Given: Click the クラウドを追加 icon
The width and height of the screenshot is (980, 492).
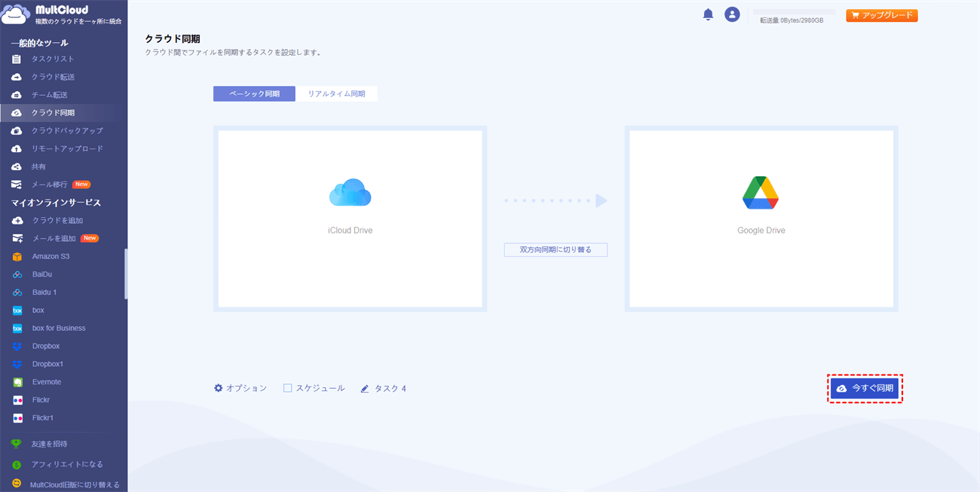Looking at the screenshot, I should pos(17,220).
